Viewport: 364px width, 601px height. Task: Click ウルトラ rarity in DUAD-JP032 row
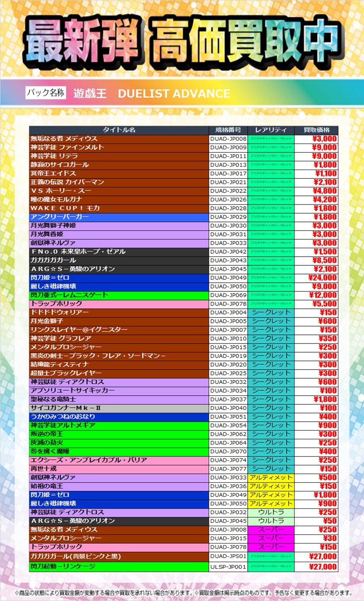coord(271,512)
